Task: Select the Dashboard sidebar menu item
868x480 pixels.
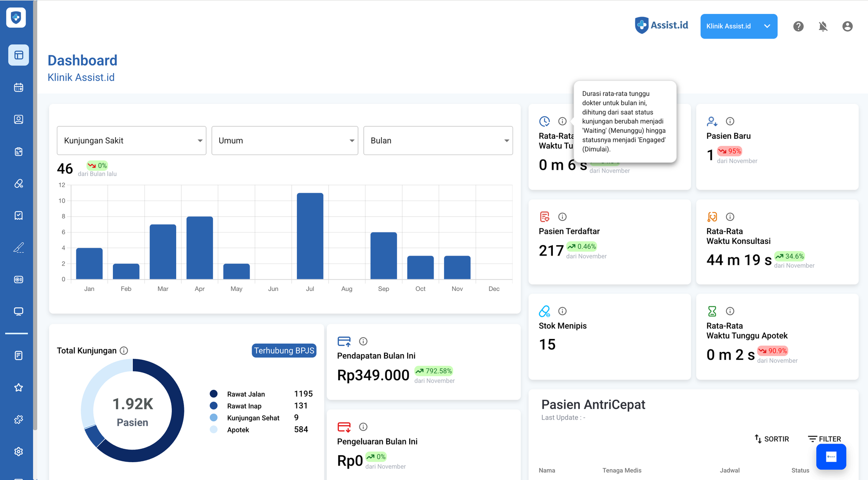Action: (x=18, y=55)
